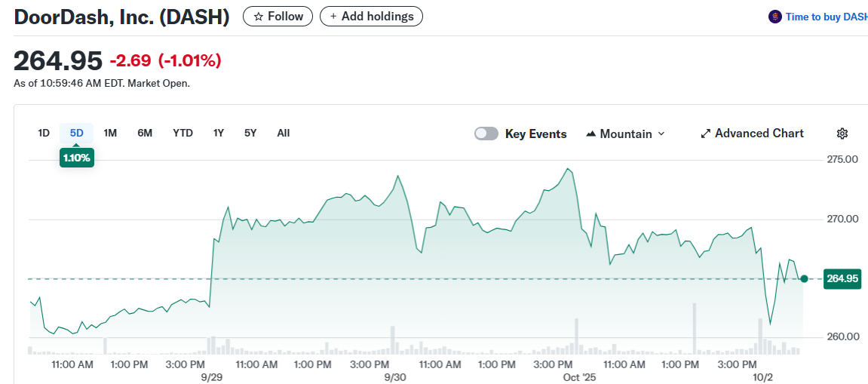The height and width of the screenshot is (384, 868).
Task: Click the plus icon in Add holdings
Action: (x=333, y=17)
